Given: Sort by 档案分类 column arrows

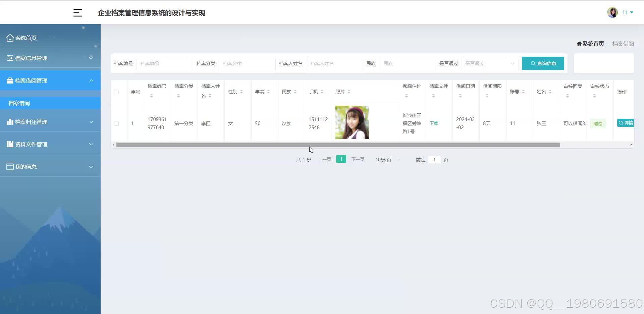Looking at the screenshot, I should coord(178,96).
